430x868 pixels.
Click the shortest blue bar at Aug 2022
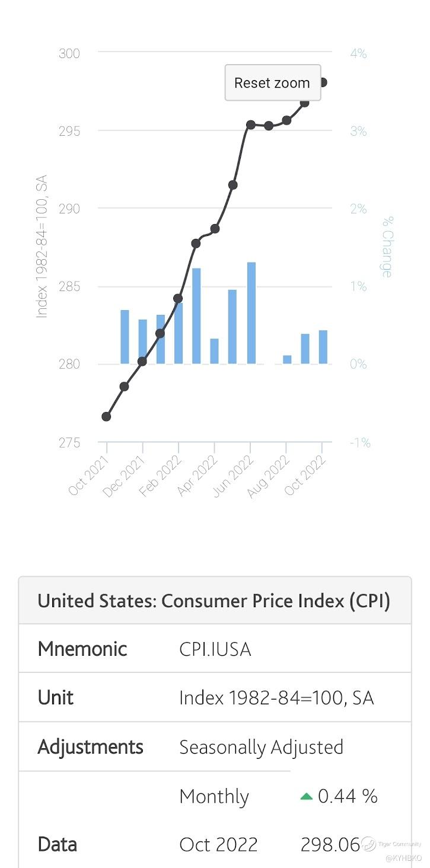click(287, 359)
